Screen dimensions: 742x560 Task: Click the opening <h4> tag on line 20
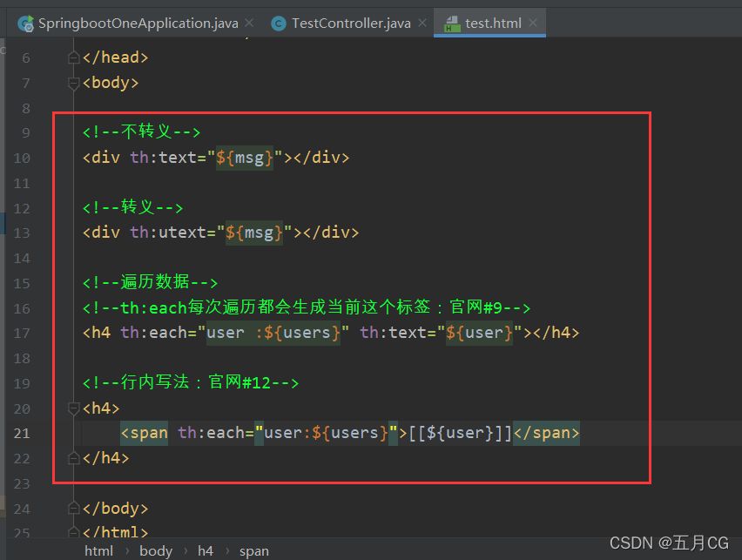101,408
